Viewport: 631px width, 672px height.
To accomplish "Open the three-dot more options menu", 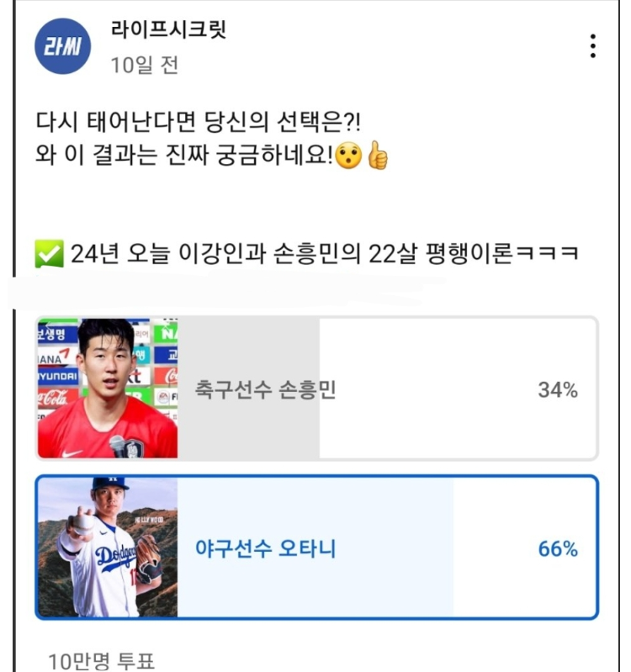I will click(x=593, y=46).
